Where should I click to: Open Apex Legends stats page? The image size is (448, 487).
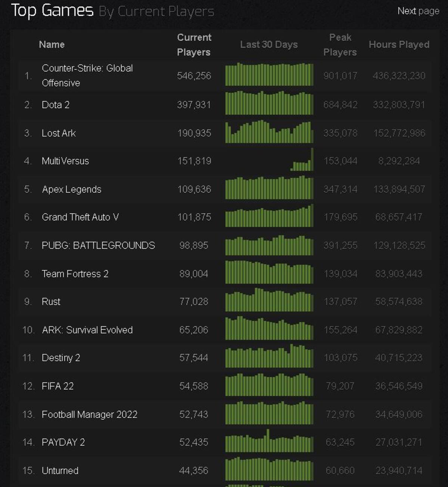pos(72,189)
